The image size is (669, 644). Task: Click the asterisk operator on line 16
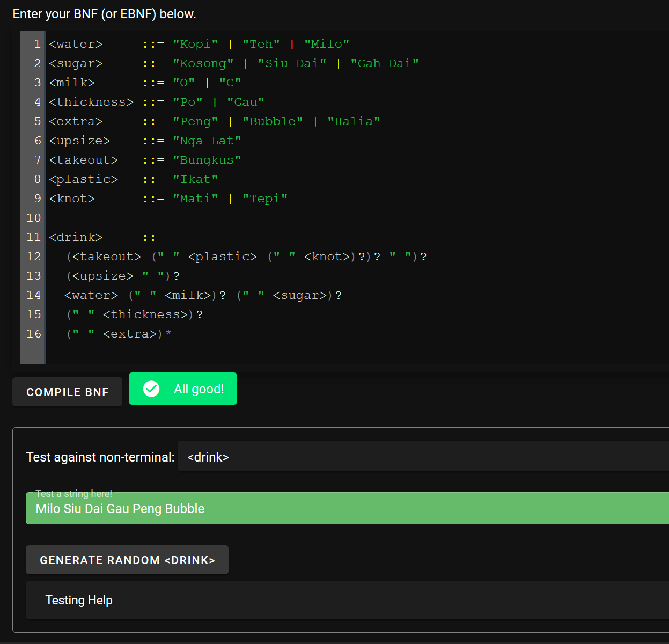pos(168,333)
